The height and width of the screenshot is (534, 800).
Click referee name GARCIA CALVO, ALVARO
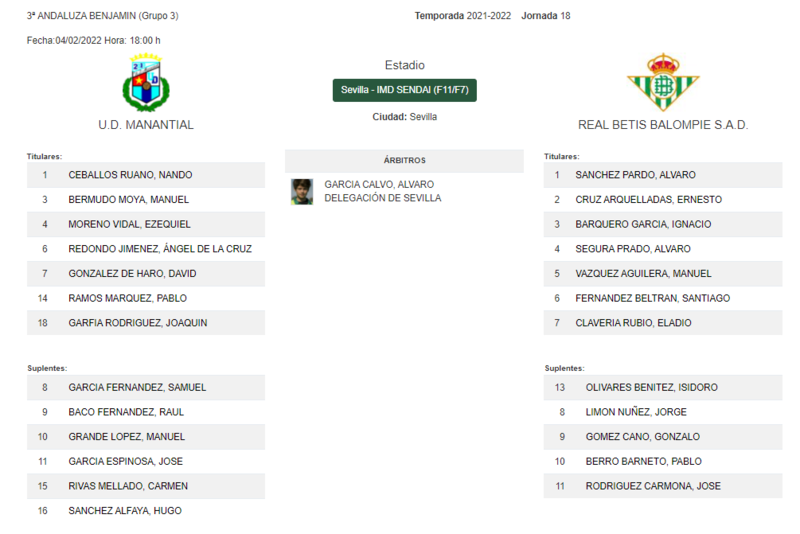[379, 185]
